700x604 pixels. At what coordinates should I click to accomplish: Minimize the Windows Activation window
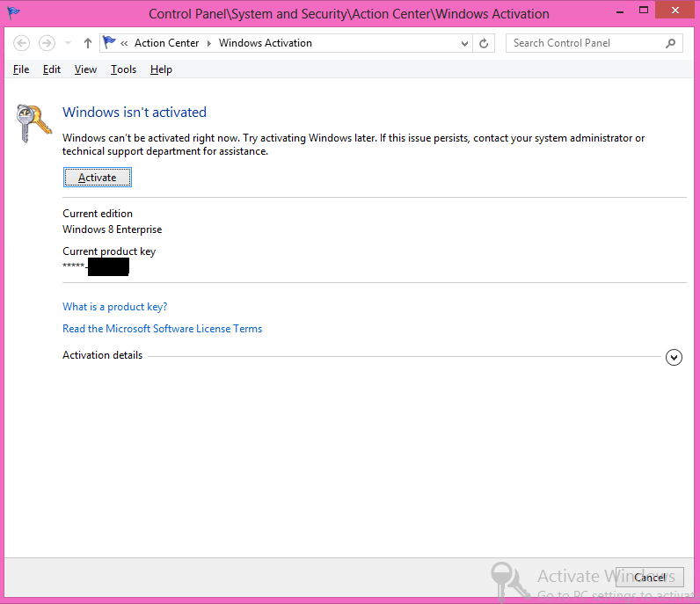pyautogui.click(x=620, y=11)
